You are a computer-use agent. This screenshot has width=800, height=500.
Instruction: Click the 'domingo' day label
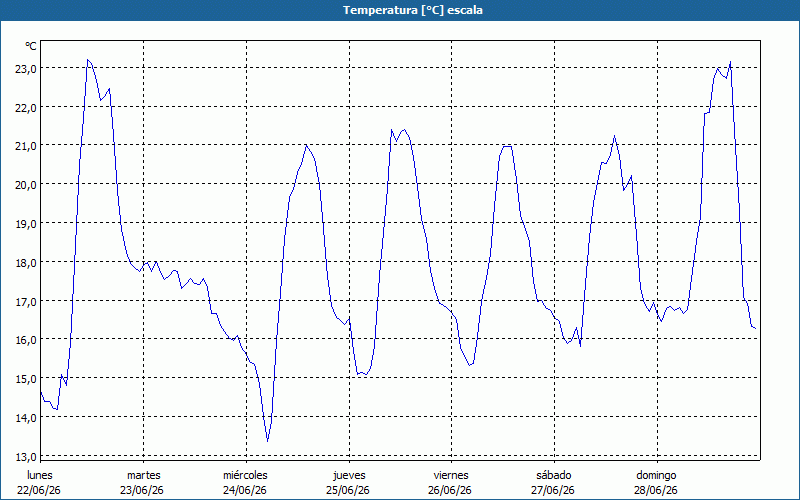(x=656, y=475)
